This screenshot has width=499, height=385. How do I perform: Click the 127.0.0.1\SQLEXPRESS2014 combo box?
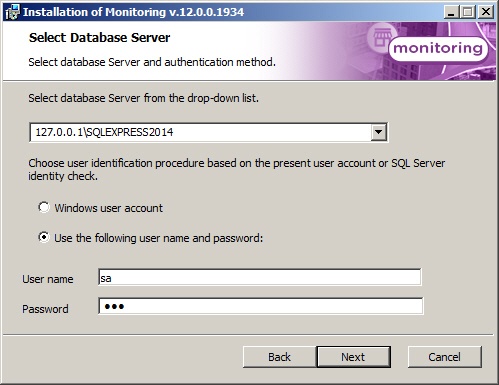208,132
